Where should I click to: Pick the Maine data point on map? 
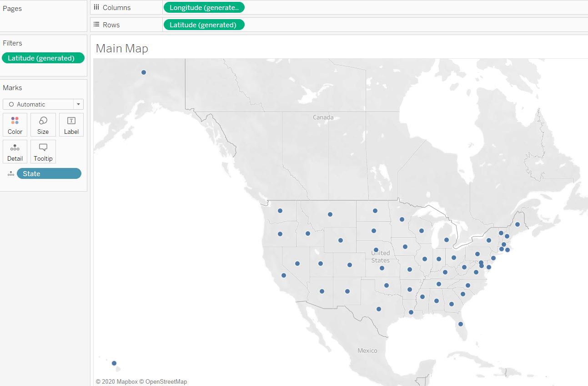point(518,224)
